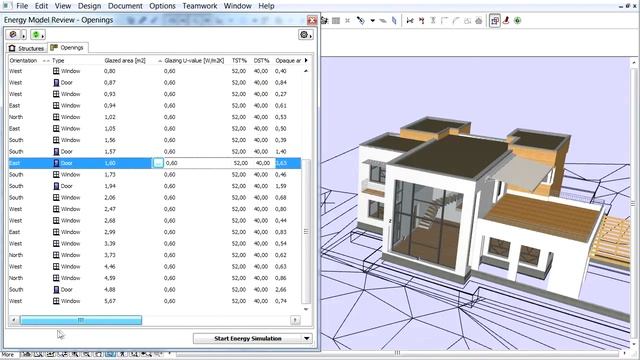Click the green circular icon in main toolbar
640x360 pixels.
tap(518, 20)
